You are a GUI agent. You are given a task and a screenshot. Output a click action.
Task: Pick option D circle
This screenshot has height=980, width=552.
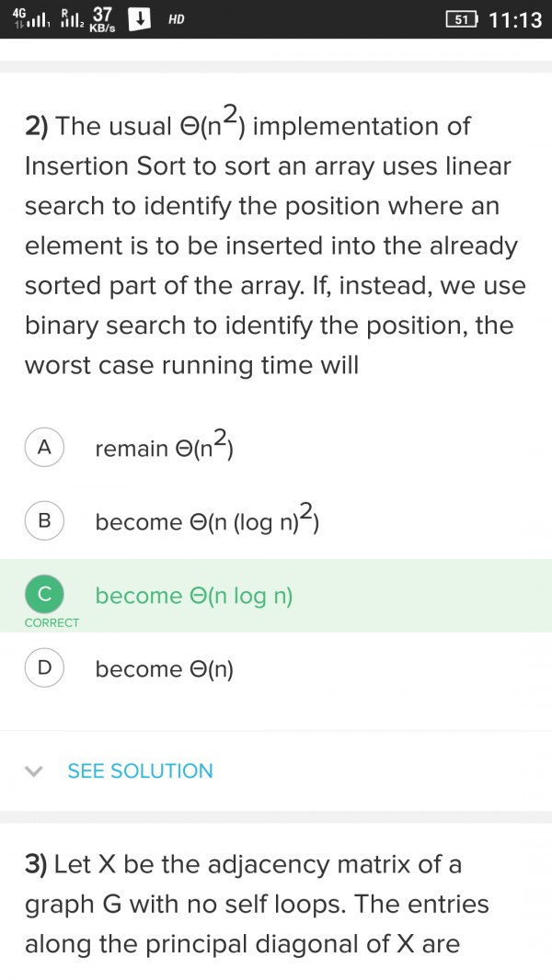44,668
